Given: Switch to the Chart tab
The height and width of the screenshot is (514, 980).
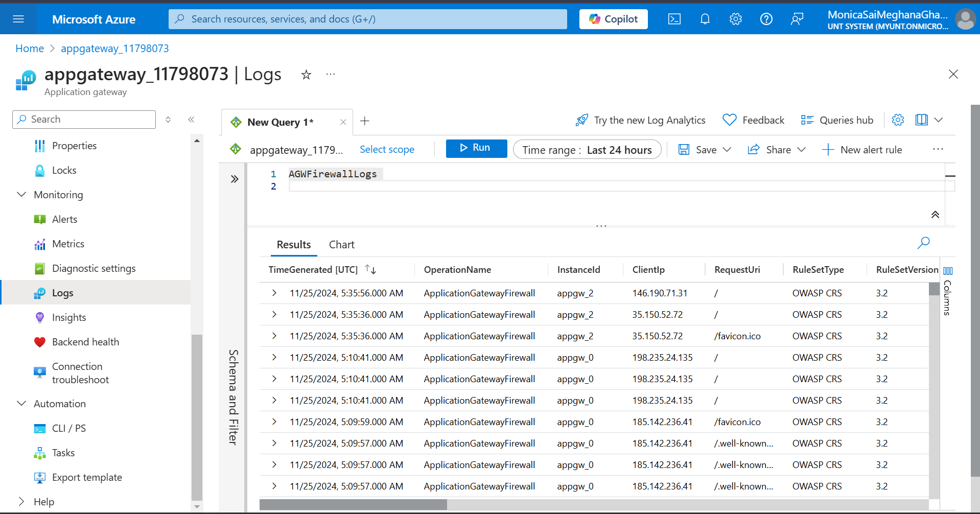Looking at the screenshot, I should [x=342, y=245].
